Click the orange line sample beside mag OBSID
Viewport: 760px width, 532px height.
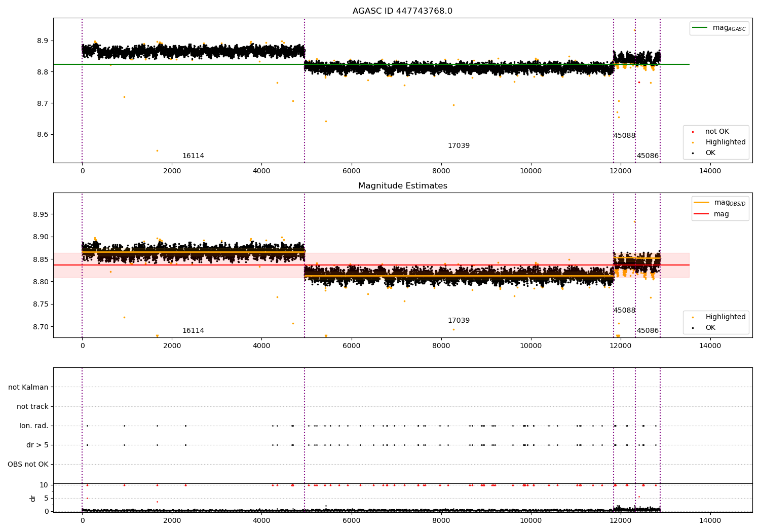701,203
